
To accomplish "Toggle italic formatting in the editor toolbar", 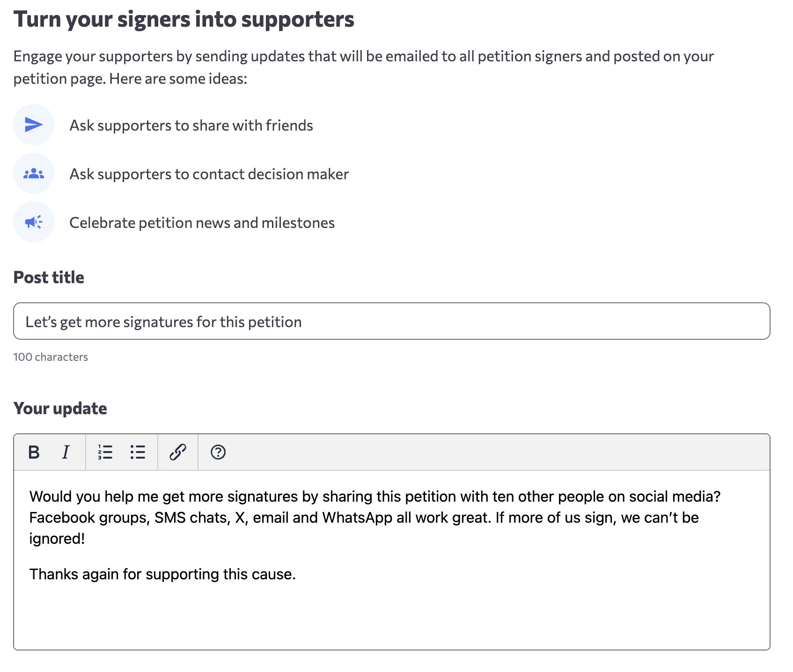I will [66, 452].
